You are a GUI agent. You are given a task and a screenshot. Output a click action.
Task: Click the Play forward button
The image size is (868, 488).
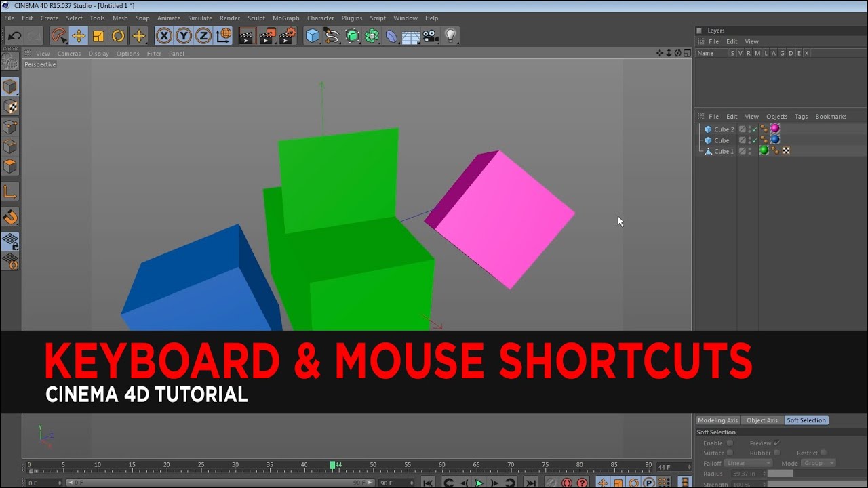point(479,483)
